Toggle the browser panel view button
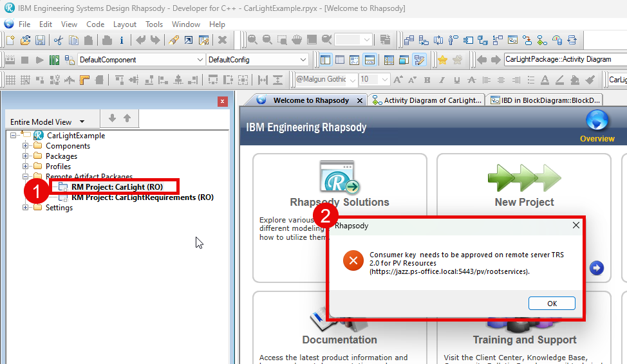Viewport: 627px width, 364px height. tap(325, 60)
